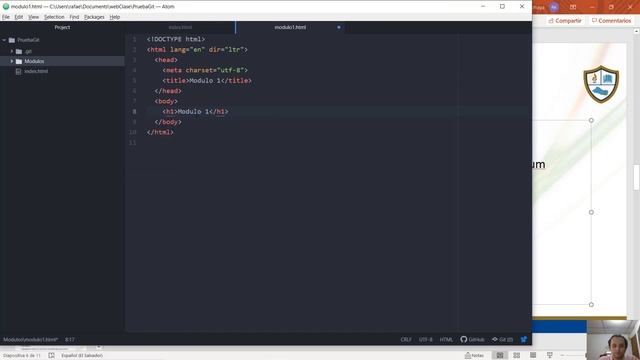The width and height of the screenshot is (640, 360).
Task: Click the blue squirrel update icon
Action: coord(524,340)
